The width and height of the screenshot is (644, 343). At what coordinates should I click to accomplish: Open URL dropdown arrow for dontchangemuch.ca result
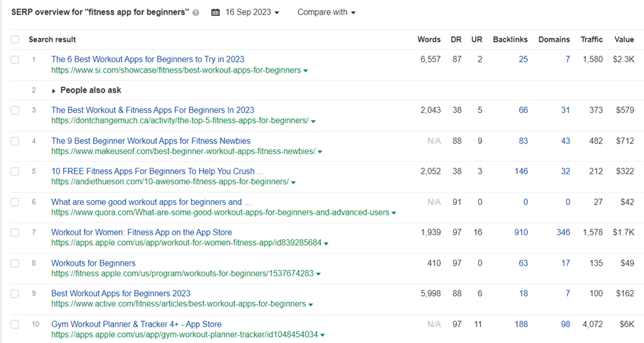point(313,121)
